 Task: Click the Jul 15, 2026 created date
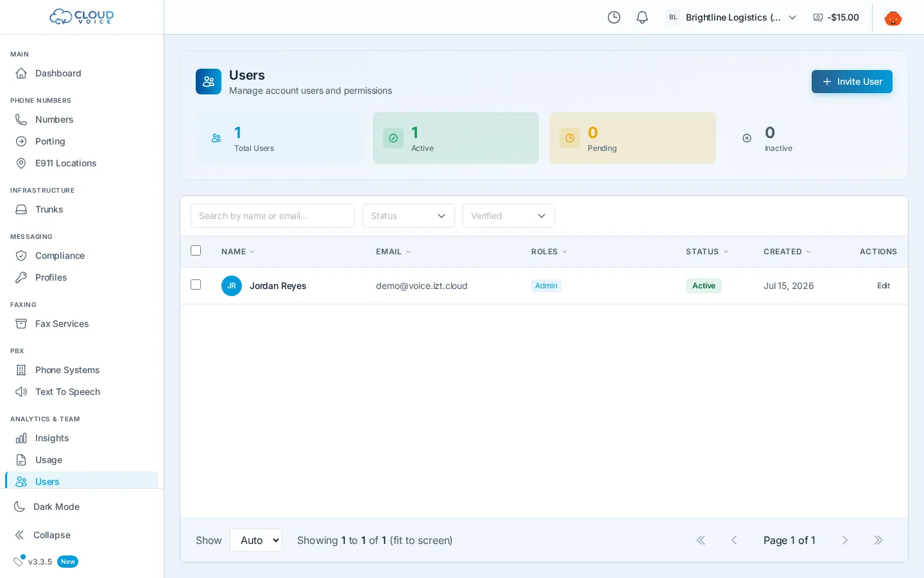[x=789, y=286]
